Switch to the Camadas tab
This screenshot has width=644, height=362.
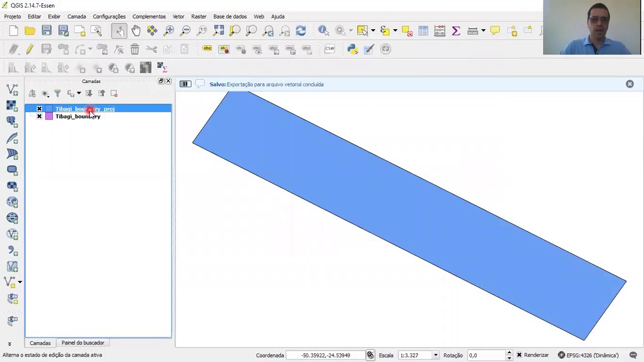coord(40,343)
